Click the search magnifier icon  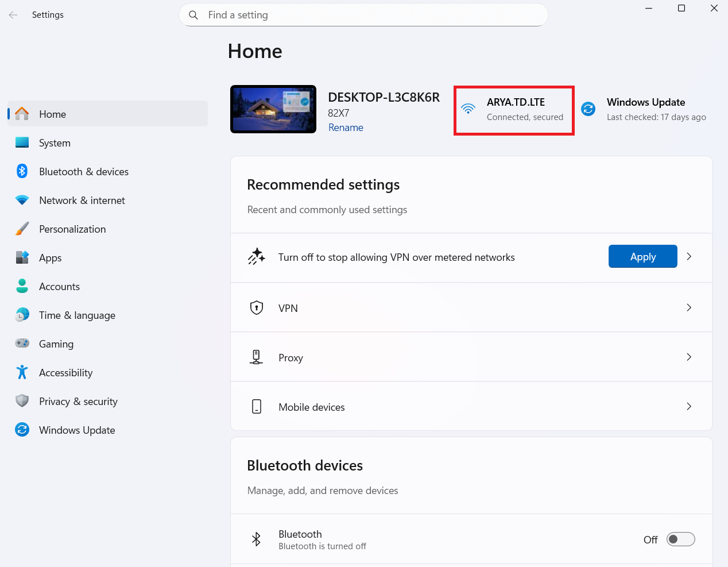point(193,15)
